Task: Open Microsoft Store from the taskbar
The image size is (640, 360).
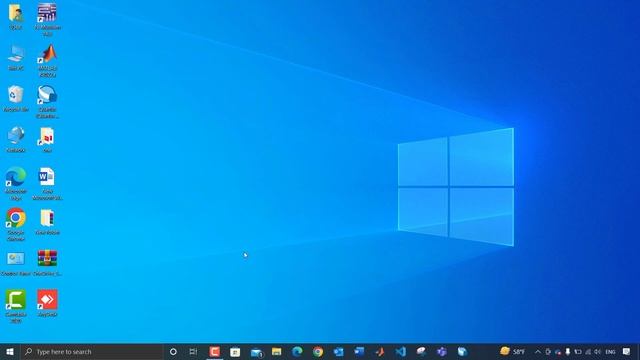Action: click(x=235, y=351)
